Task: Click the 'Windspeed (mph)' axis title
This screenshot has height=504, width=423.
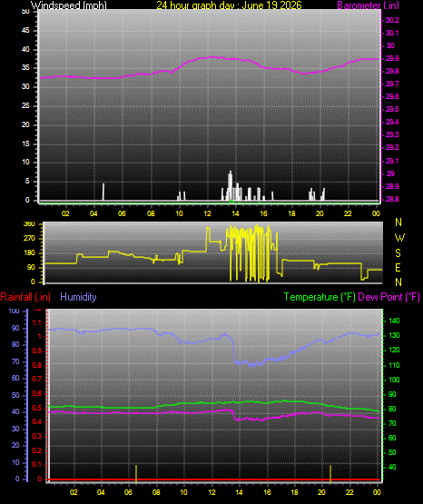Action: coord(69,5)
